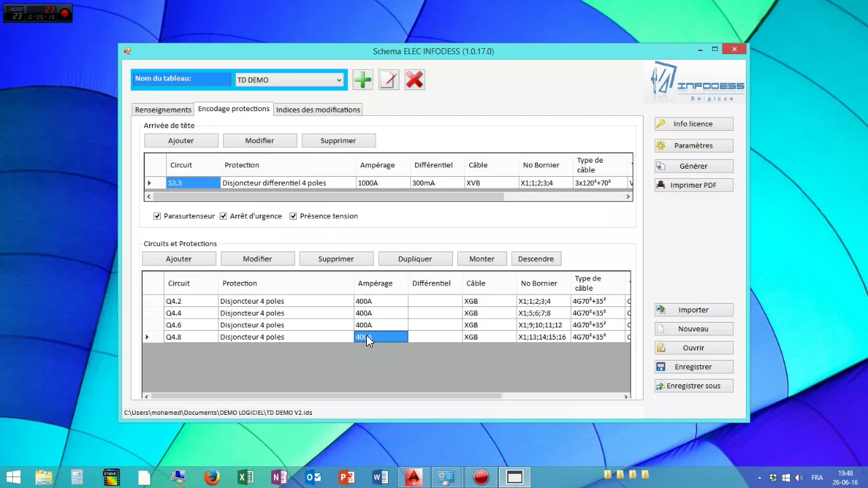Open the calculator icon in the taskbar
This screenshot has width=868, height=488.
[x=77, y=477]
